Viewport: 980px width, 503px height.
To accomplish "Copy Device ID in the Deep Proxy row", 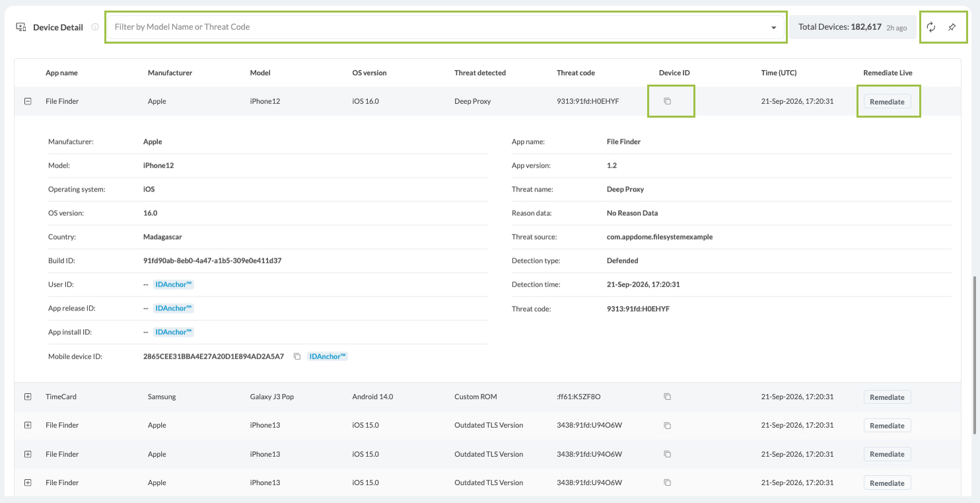I will tap(667, 101).
